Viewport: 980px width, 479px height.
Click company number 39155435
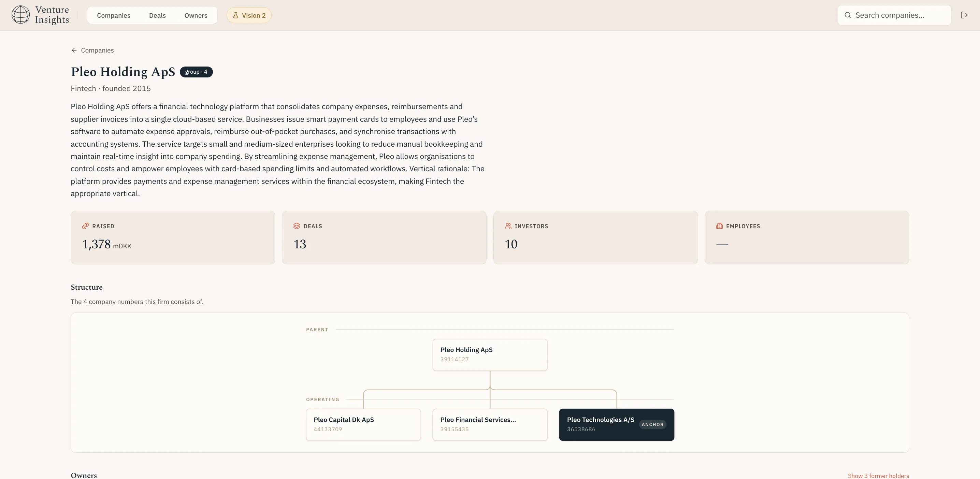(454, 430)
